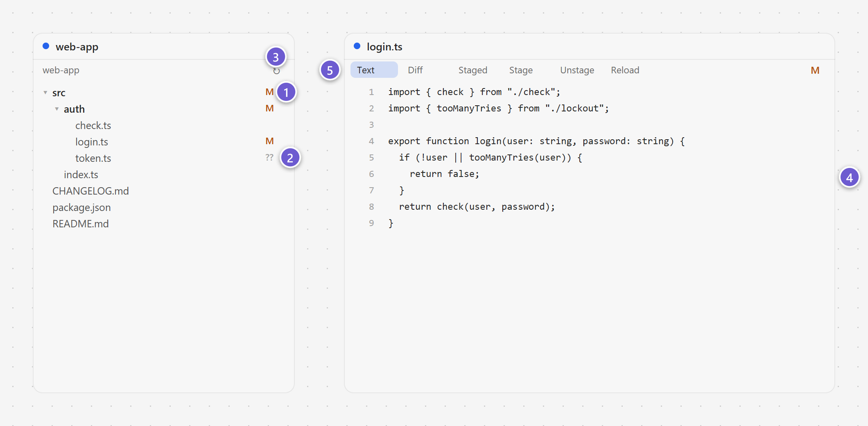This screenshot has height=426, width=868.
Task: Click line number 5 in the gutter
Action: click(x=371, y=157)
